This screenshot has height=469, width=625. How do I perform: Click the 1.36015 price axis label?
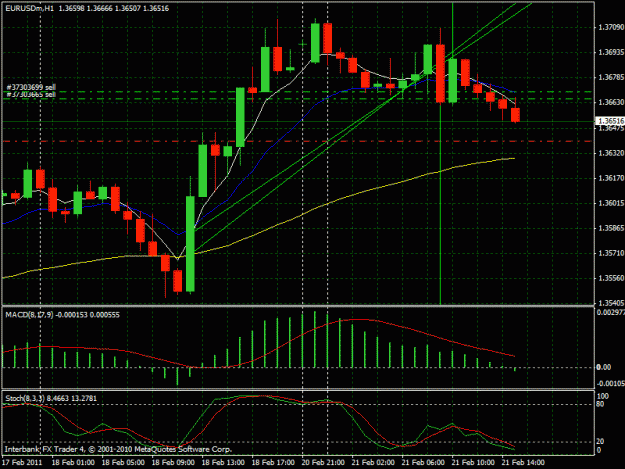pyautogui.click(x=610, y=203)
